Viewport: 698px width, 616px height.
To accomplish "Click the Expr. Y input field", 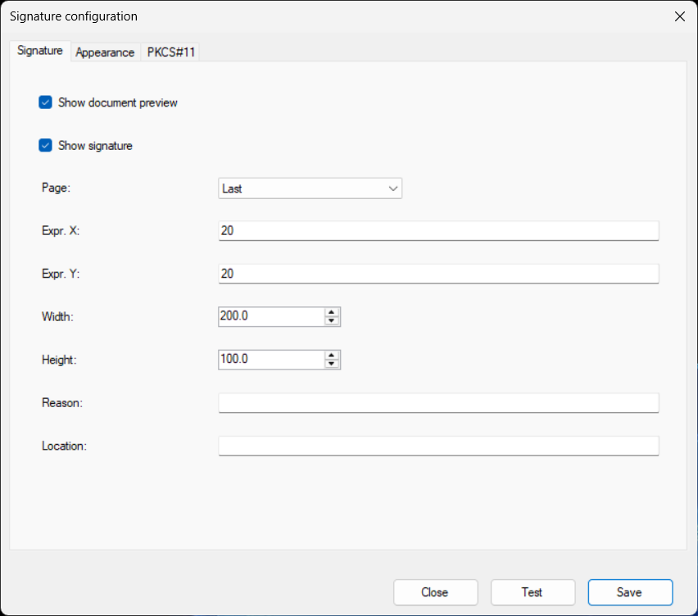I will coord(438,274).
